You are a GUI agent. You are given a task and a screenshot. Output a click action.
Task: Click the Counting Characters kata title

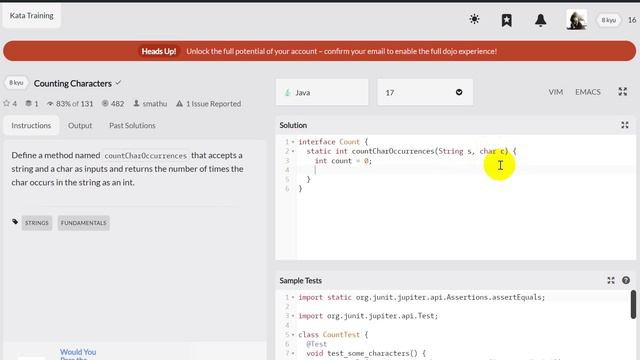pyautogui.click(x=73, y=83)
